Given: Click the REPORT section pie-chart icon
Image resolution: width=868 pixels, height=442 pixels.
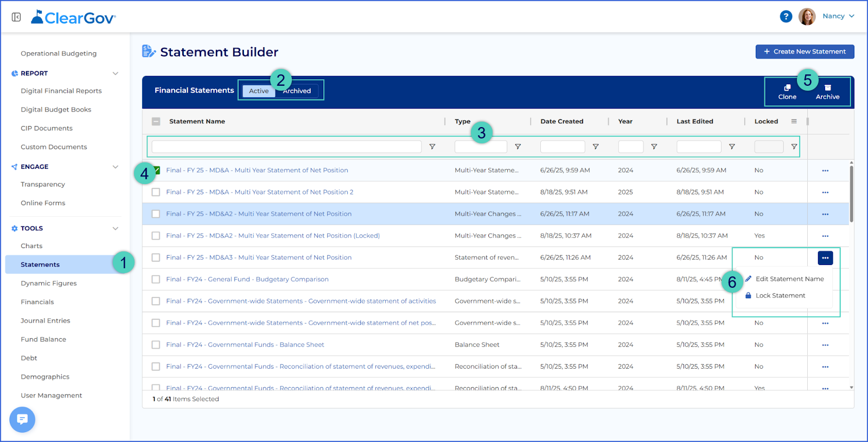Looking at the screenshot, I should coord(15,73).
